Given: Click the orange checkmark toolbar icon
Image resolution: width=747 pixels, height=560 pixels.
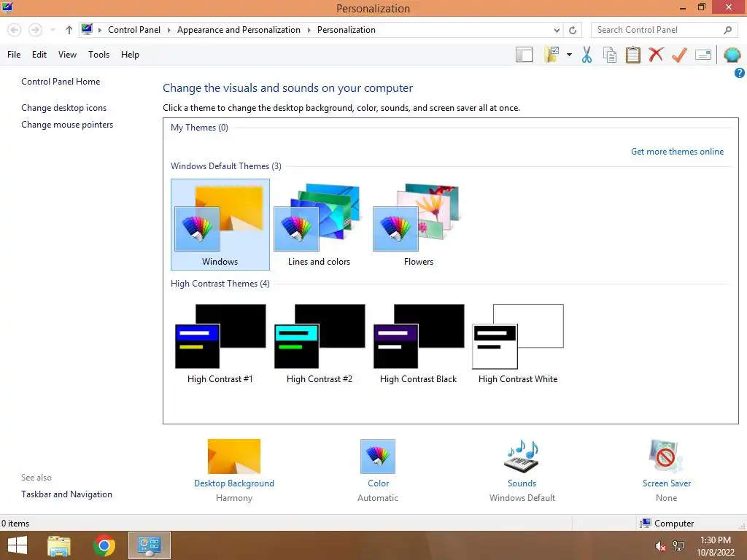Looking at the screenshot, I should 679,55.
